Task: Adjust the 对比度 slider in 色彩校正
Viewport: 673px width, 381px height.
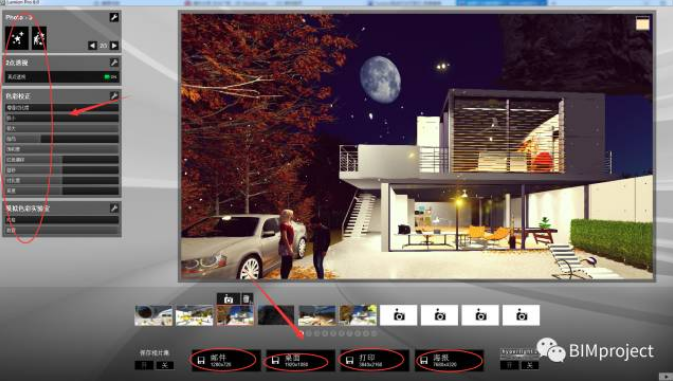Action: click(x=62, y=180)
